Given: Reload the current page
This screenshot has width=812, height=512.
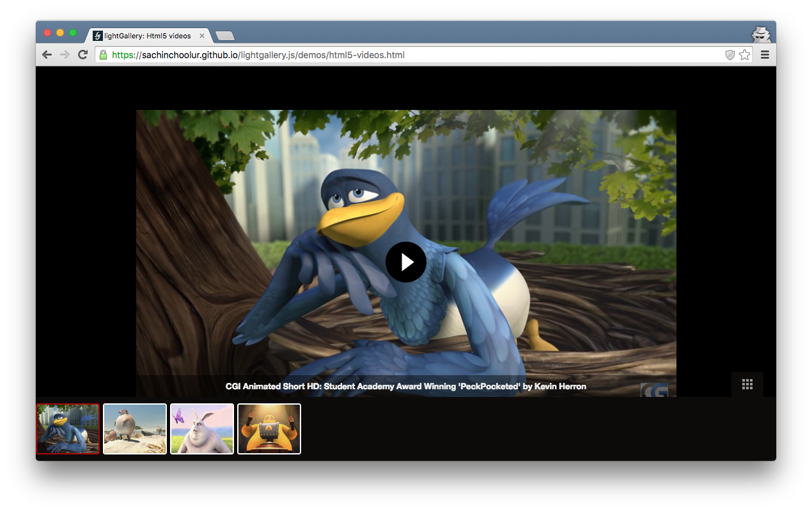Looking at the screenshot, I should click(82, 55).
